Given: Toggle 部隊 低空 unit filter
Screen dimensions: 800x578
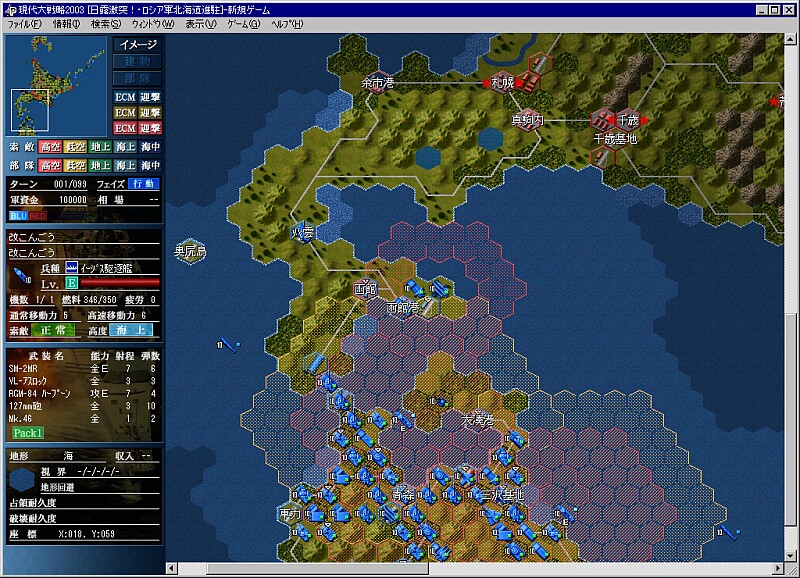Looking at the screenshot, I should click(76, 165).
